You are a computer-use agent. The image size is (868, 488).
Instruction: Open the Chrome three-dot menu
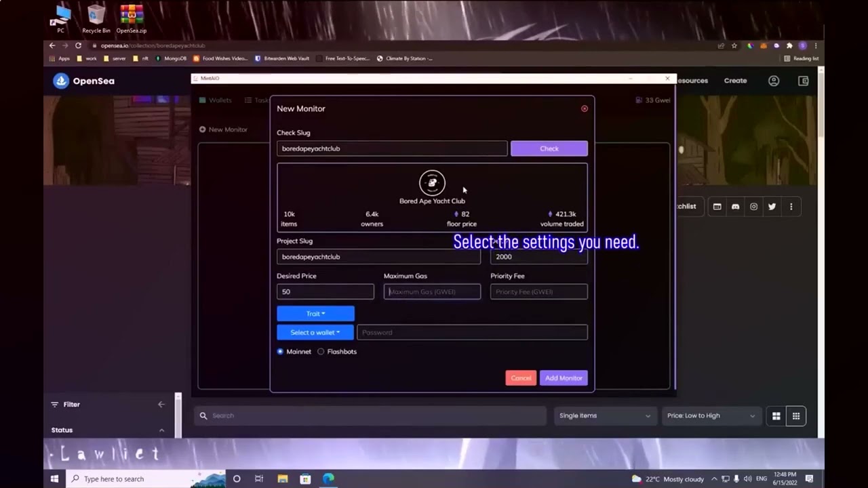[x=816, y=45]
